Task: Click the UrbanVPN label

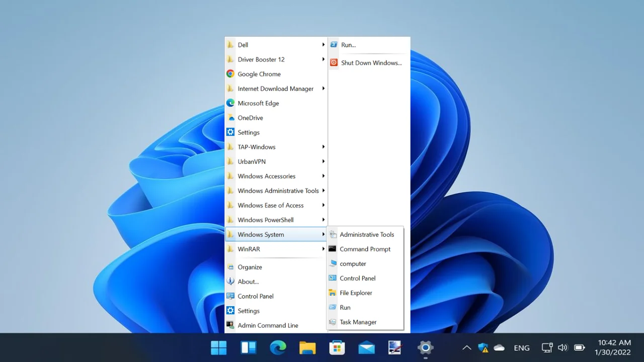Action: pyautogui.click(x=252, y=161)
